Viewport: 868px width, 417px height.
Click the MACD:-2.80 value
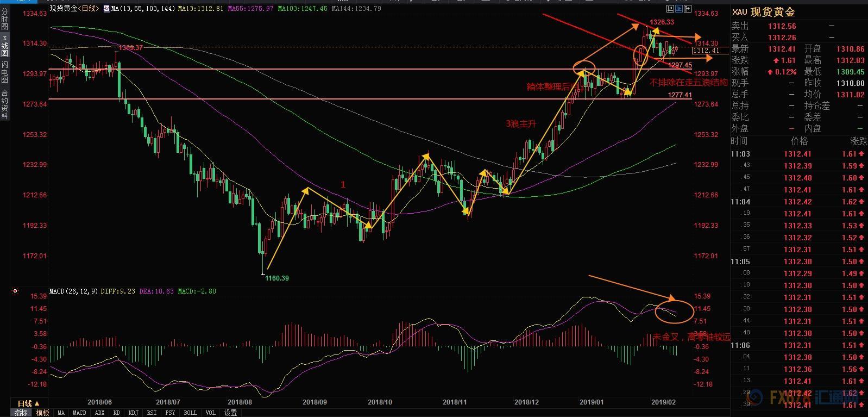click(x=196, y=291)
